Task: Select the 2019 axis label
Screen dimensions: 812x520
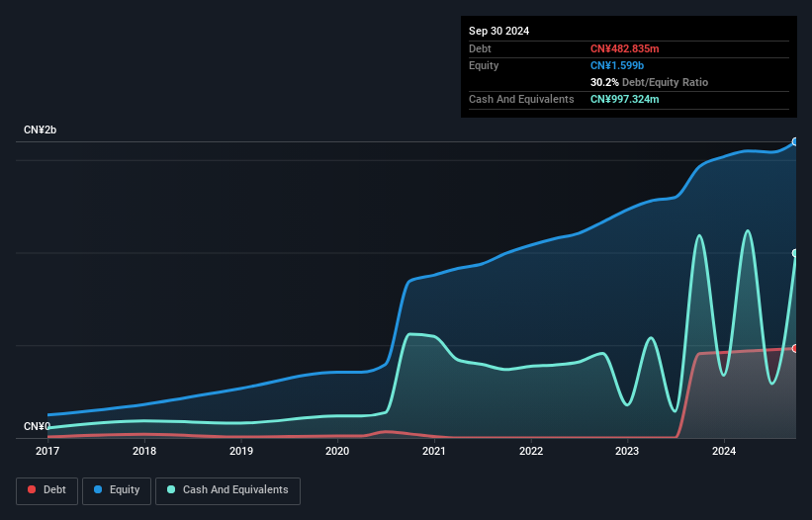Action: tap(241, 451)
